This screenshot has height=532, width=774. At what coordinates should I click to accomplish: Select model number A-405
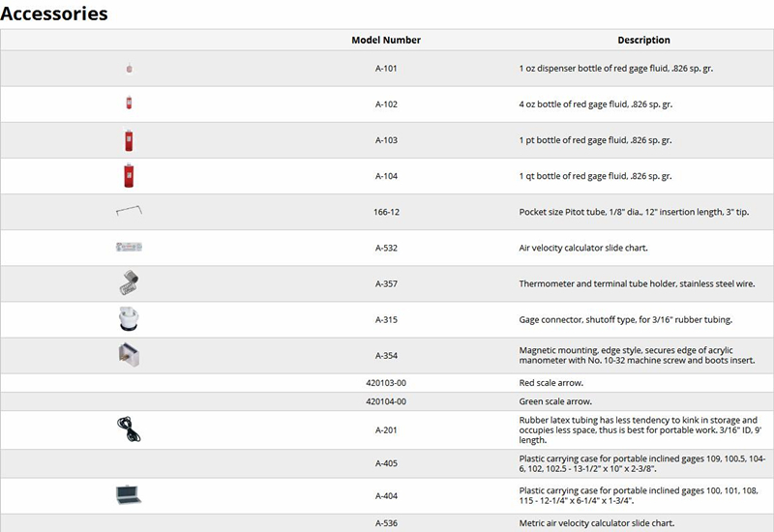386,463
